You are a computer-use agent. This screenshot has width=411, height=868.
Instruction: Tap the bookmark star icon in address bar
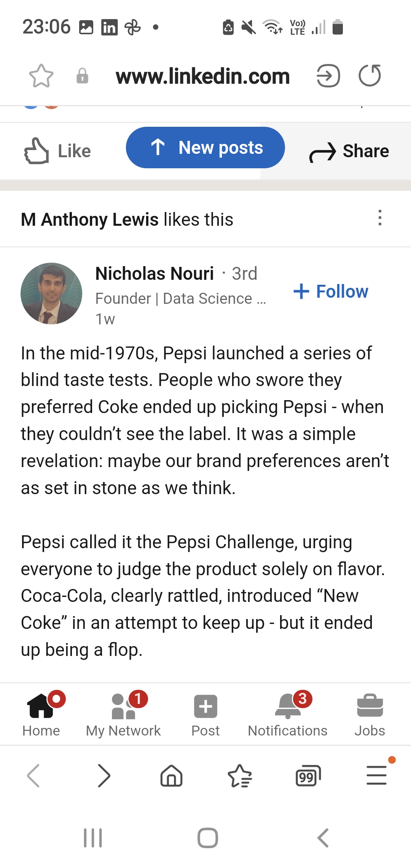(41, 76)
